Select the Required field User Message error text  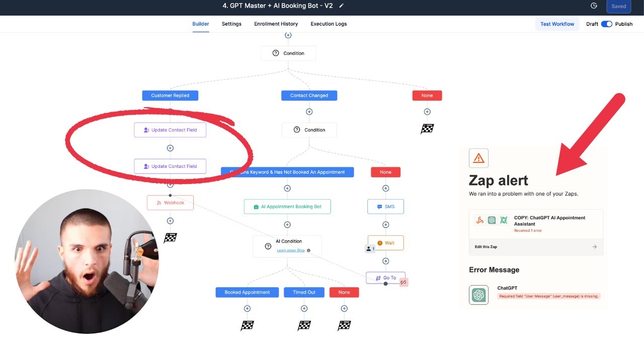coord(549,296)
